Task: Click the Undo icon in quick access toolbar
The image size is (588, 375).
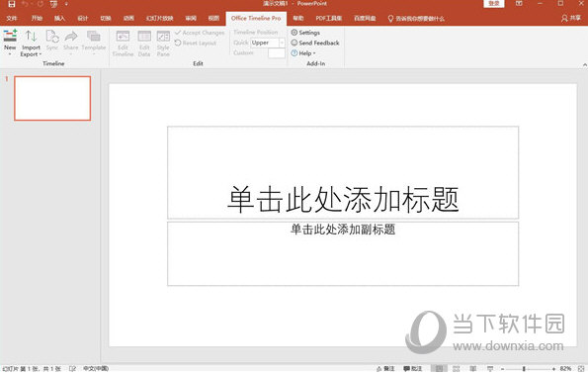Action: [x=25, y=4]
